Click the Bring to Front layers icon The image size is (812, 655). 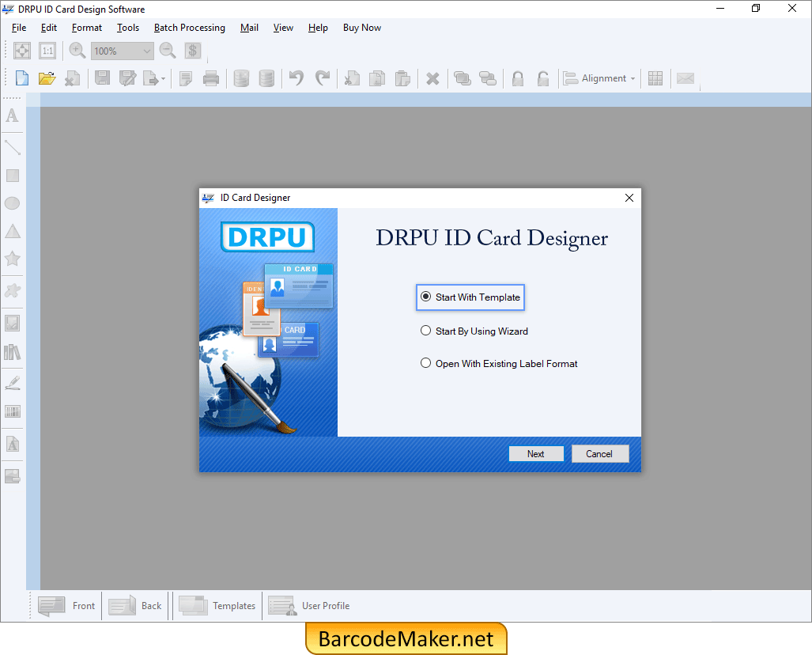point(462,78)
